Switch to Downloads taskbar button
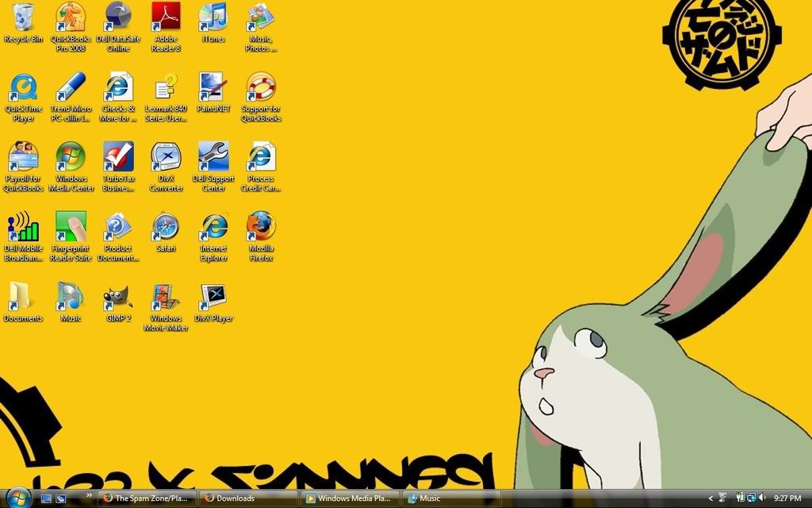Screen dimensions: 812x508 pyautogui.click(x=248, y=498)
